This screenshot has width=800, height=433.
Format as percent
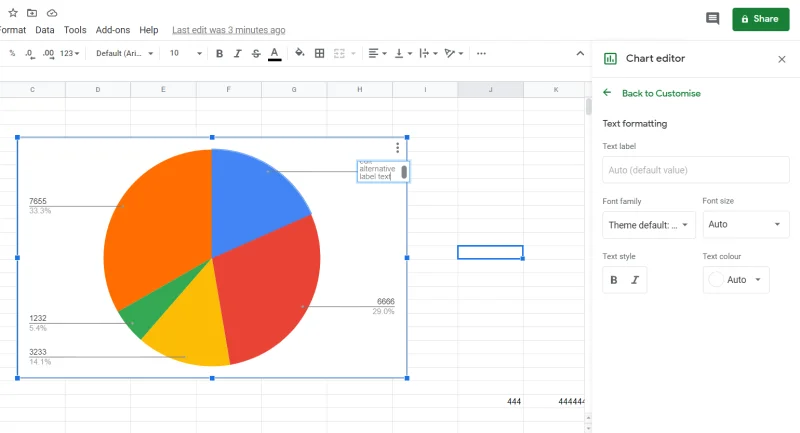click(12, 53)
